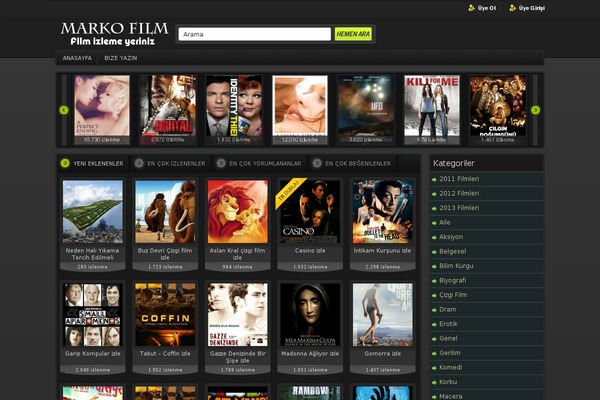600x400 pixels.
Task: Open the ANASAYFA menu item
Action: pos(77,58)
